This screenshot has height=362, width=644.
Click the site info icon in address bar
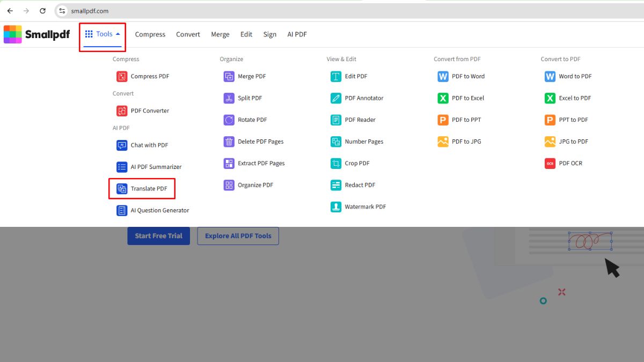pos(62,11)
